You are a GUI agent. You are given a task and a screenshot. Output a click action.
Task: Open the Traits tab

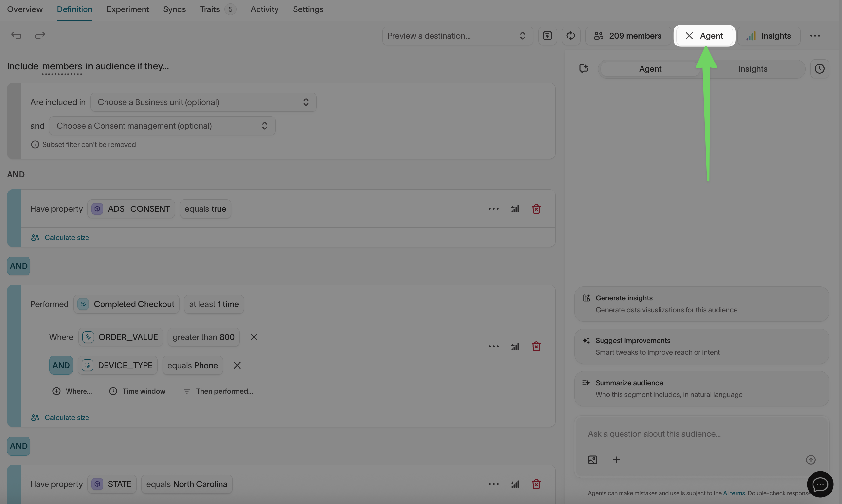[x=210, y=9]
